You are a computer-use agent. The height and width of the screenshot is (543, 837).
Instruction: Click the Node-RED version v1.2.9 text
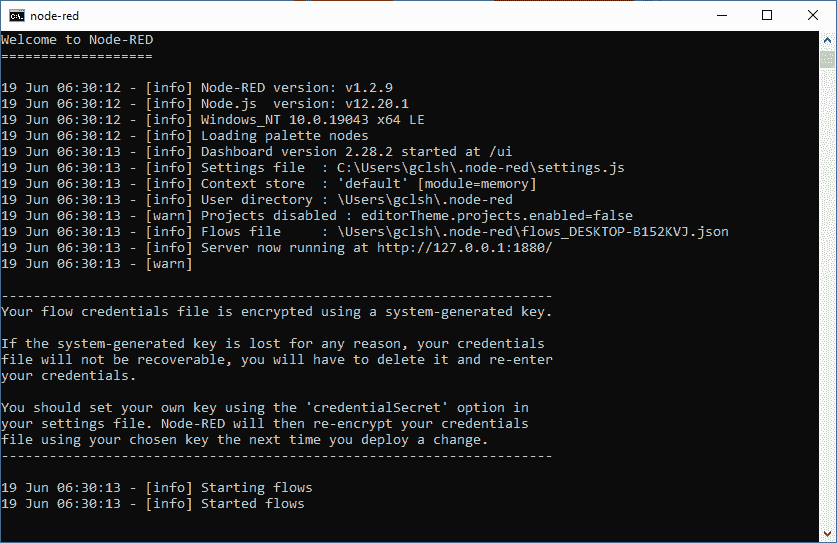297,88
